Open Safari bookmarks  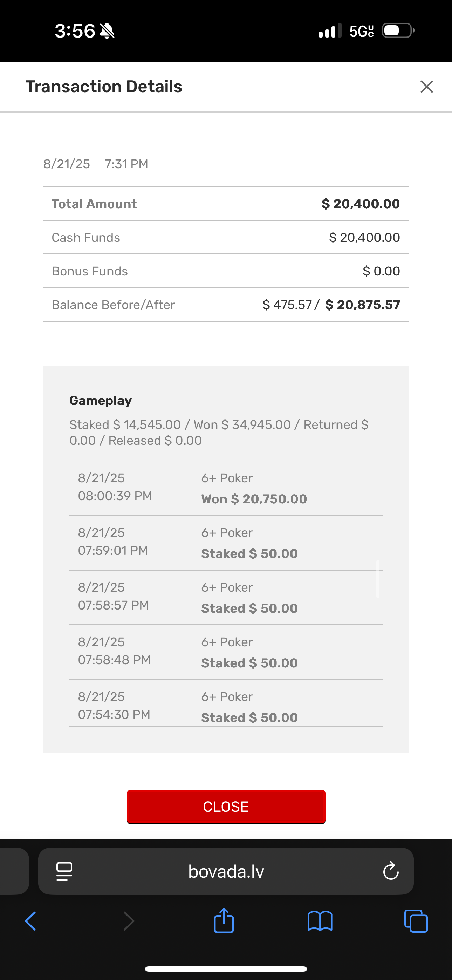(320, 921)
